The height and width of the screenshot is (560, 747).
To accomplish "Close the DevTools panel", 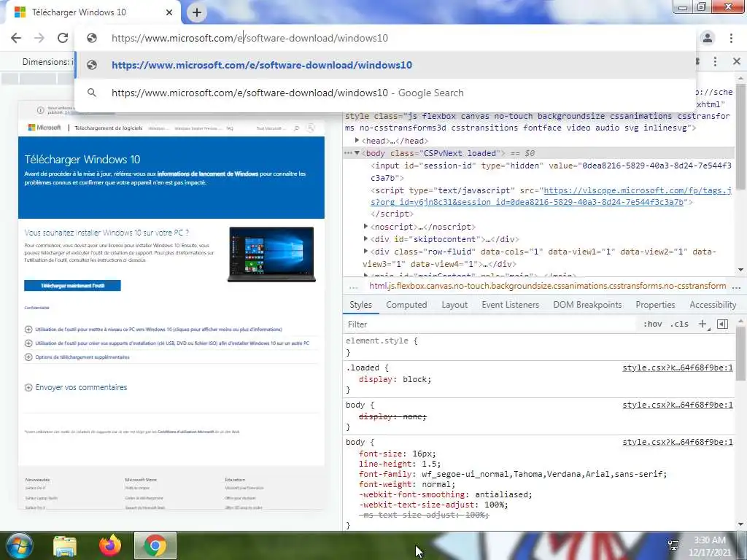I will [x=737, y=61].
